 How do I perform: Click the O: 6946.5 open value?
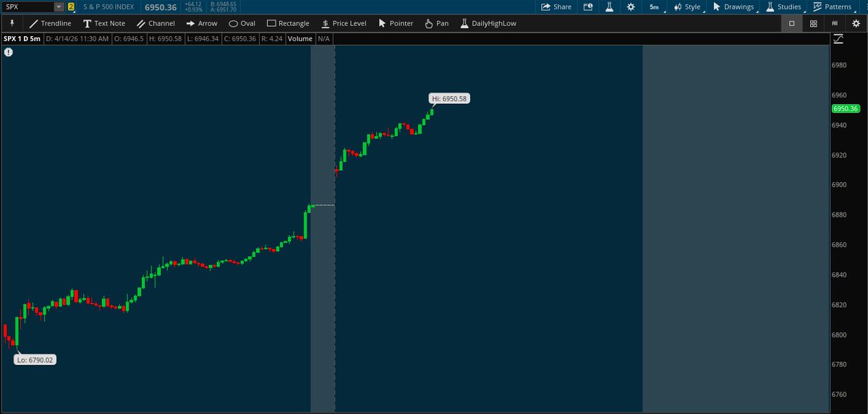click(x=130, y=38)
